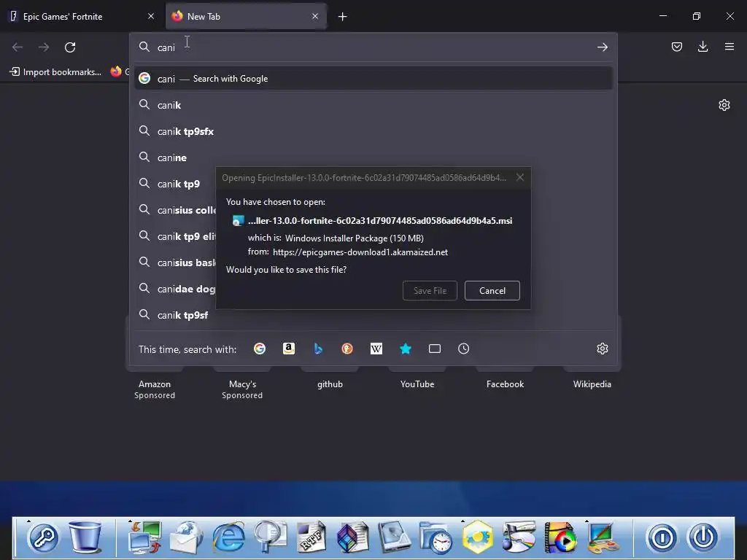Select the 'canik tp9 elite' suggestion
This screenshot has width=747, height=560.
point(175,236)
